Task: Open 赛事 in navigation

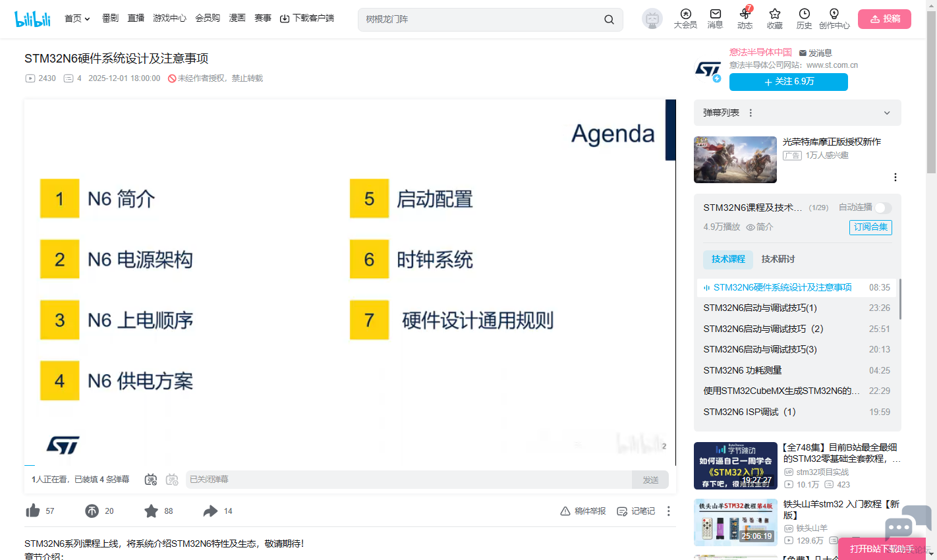Action: click(x=263, y=18)
